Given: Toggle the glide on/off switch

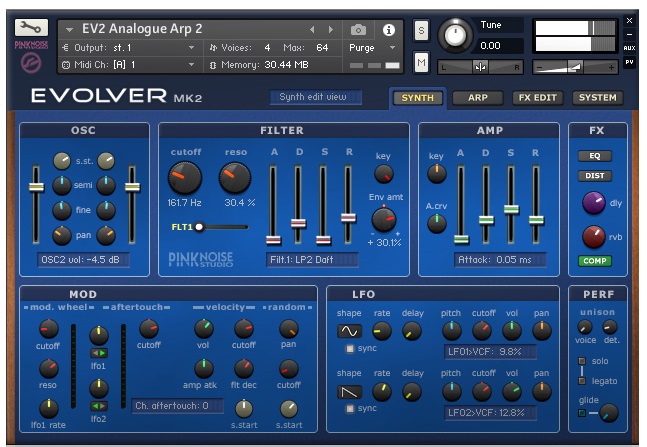Looking at the screenshot, I should click(x=582, y=413).
